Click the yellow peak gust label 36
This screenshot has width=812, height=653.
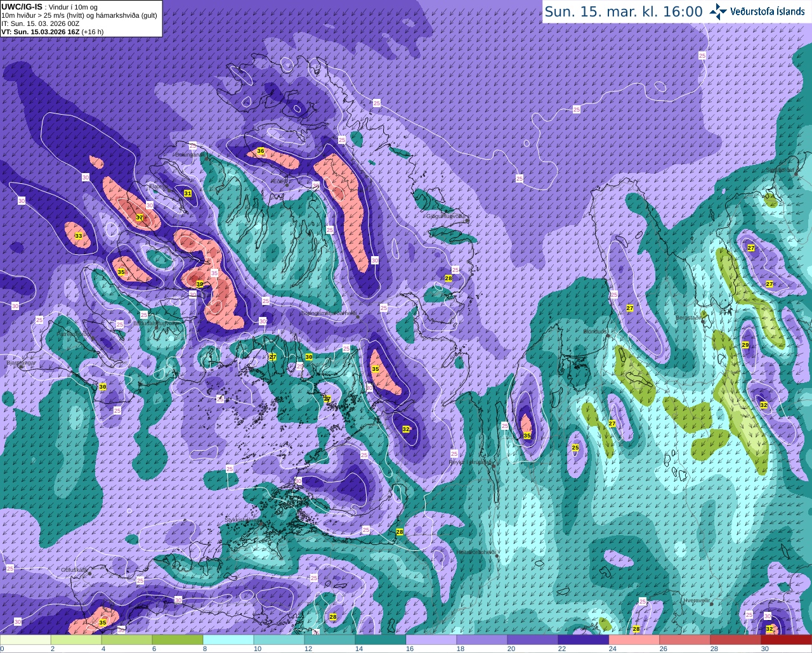(x=260, y=151)
